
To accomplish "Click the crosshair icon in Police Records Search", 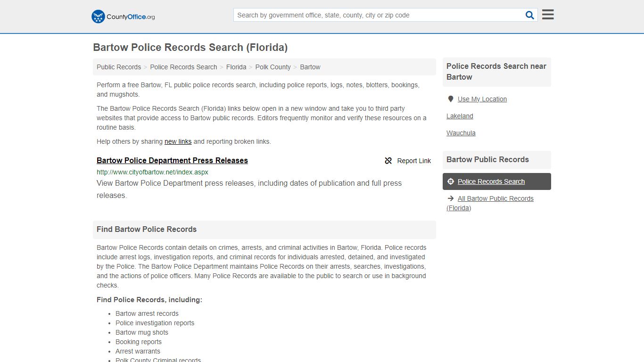I will pyautogui.click(x=450, y=181).
